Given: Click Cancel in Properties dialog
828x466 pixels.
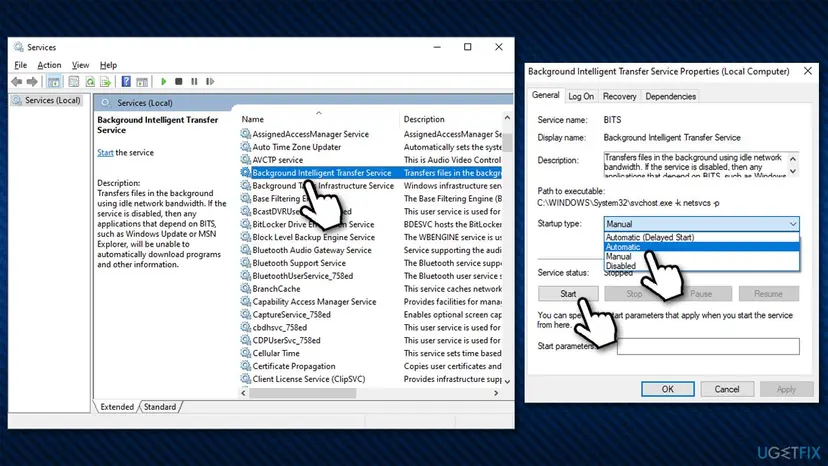Looking at the screenshot, I should [x=727, y=389].
